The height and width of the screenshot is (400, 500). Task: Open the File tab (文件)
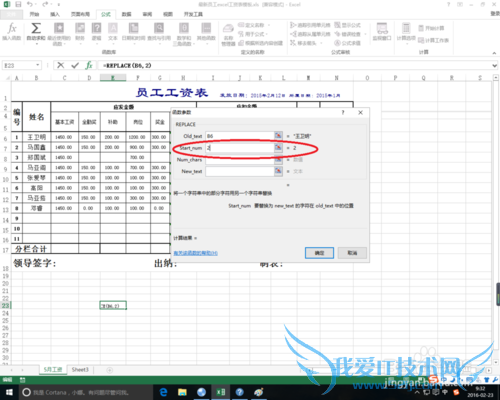[x=11, y=14]
